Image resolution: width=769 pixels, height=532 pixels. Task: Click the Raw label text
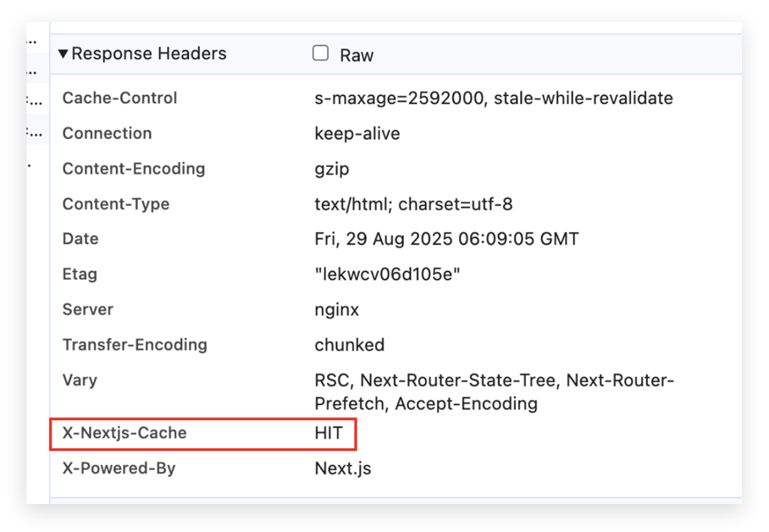point(357,55)
